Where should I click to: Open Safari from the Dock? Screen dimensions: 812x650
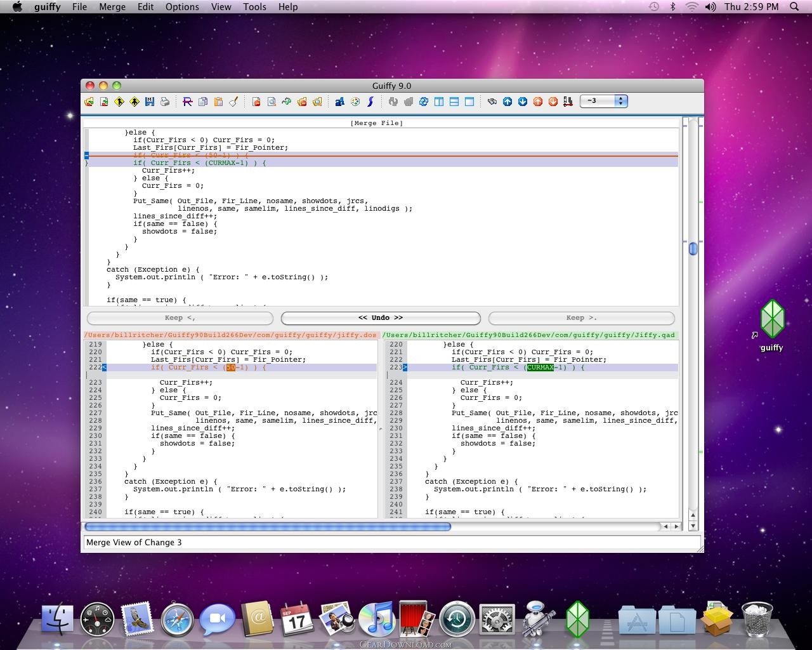177,620
